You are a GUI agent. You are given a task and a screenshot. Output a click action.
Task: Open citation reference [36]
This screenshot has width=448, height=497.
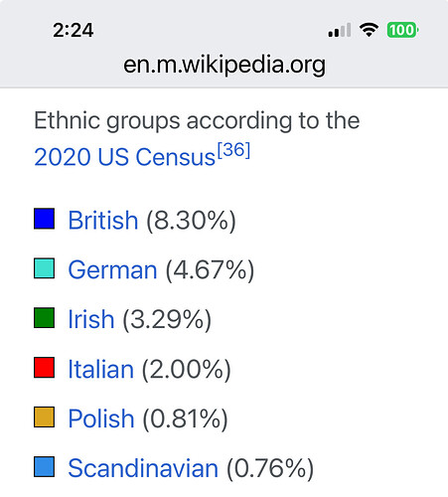click(x=233, y=150)
